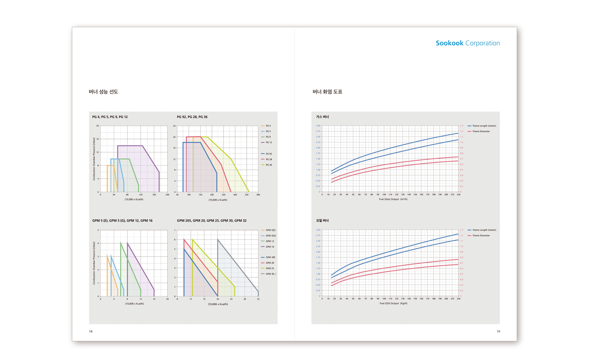
Task: Click the PG 4 orange legend swatch
Action: click(262, 126)
